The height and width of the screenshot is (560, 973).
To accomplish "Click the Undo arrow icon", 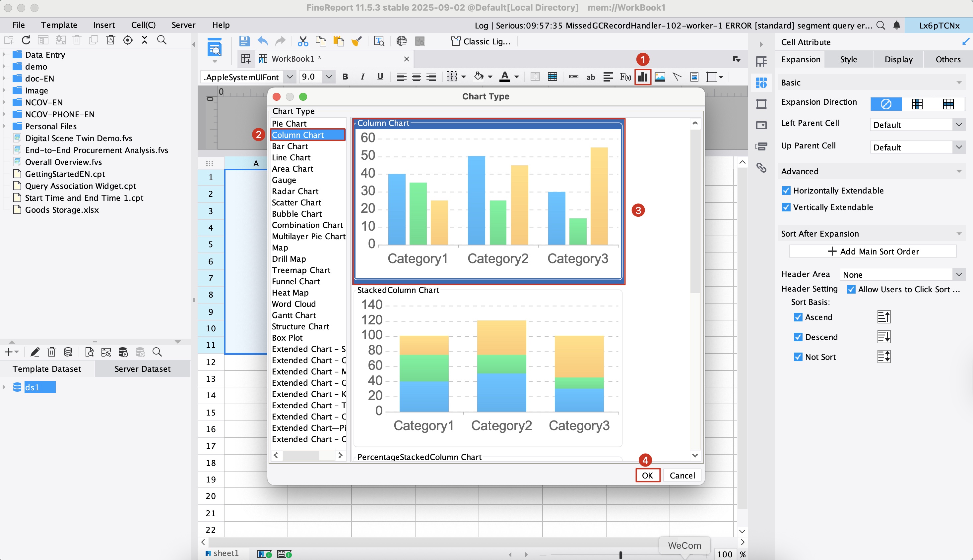I will [x=263, y=41].
